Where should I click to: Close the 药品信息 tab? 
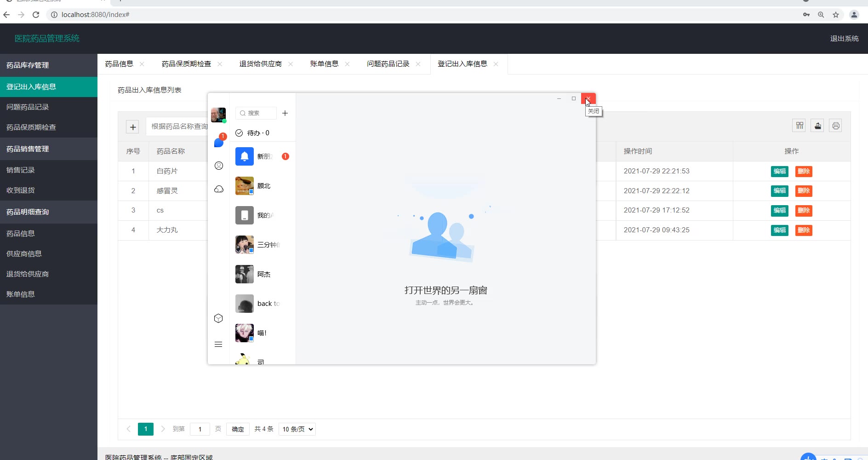[142, 64]
